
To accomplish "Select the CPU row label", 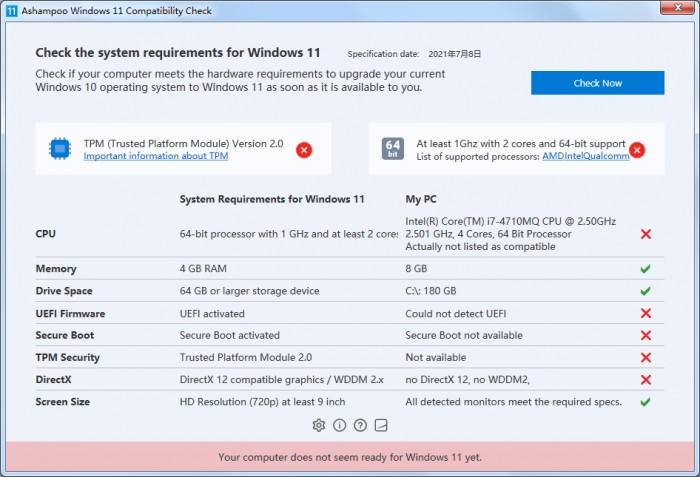I will point(46,234).
